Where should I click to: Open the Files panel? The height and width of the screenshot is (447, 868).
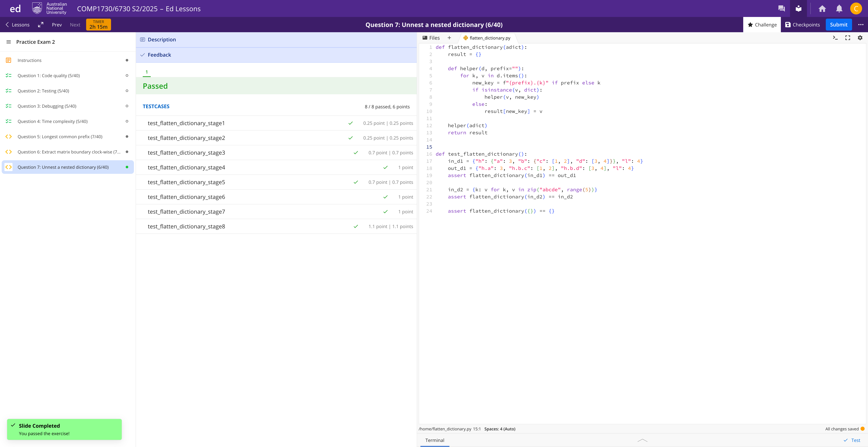pyautogui.click(x=431, y=38)
